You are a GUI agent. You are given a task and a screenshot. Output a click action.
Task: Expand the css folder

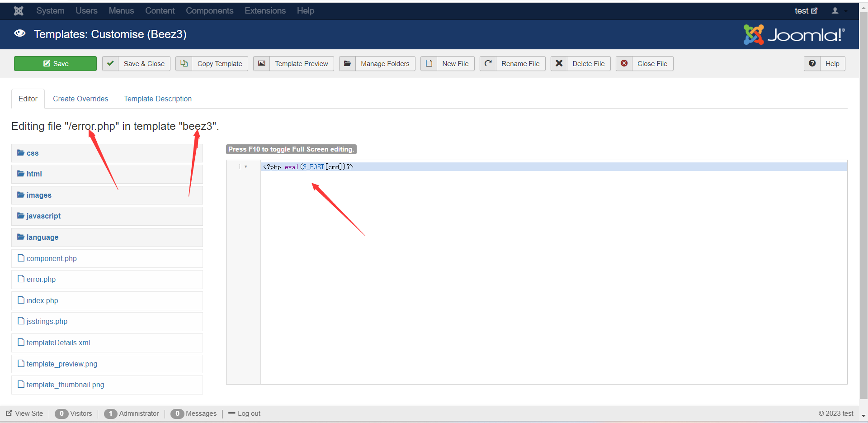pos(32,153)
